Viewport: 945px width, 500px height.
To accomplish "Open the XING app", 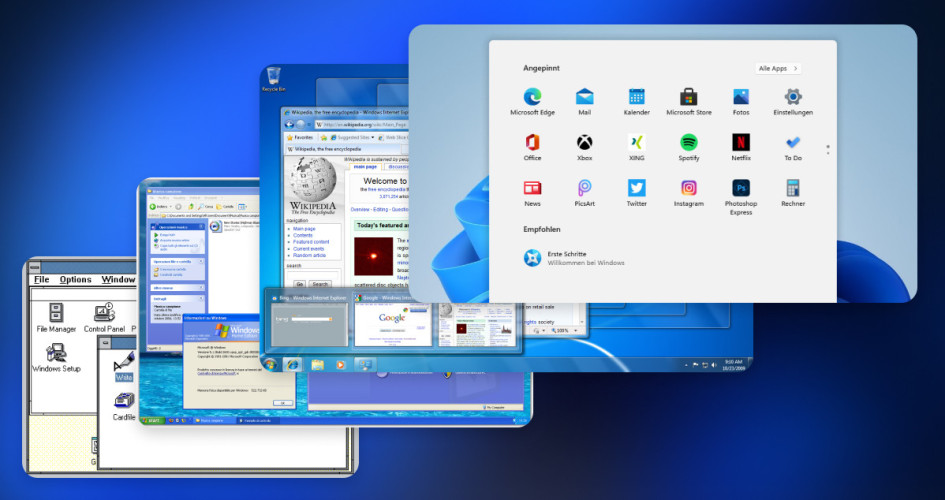I will (636, 148).
